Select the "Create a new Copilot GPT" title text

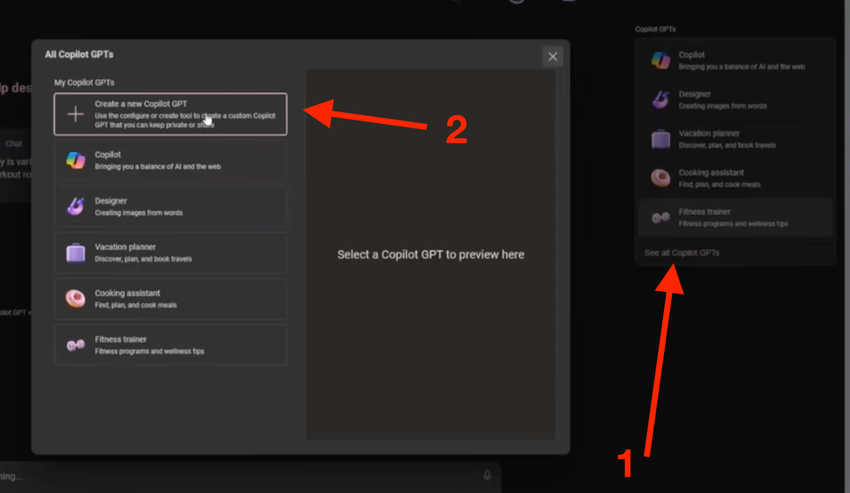141,104
